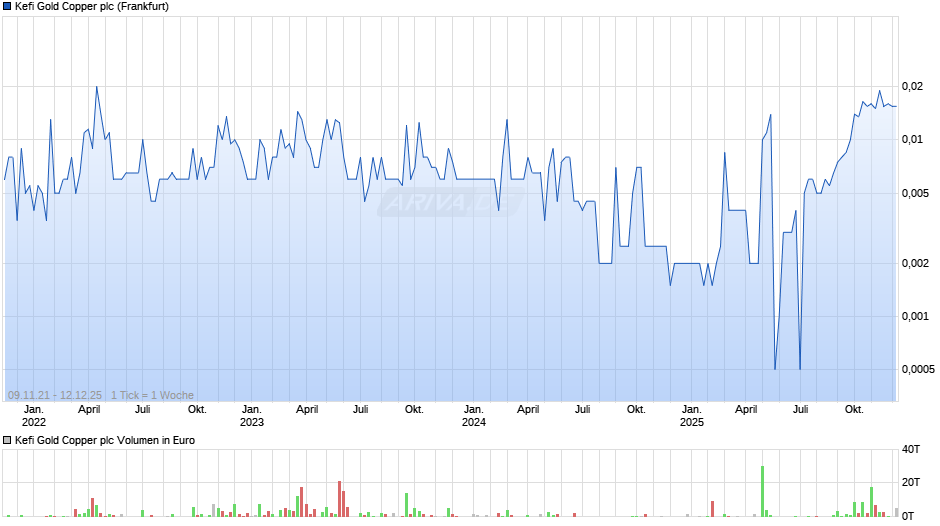Click the 'Jan. 2025' time axis label

coord(692,416)
